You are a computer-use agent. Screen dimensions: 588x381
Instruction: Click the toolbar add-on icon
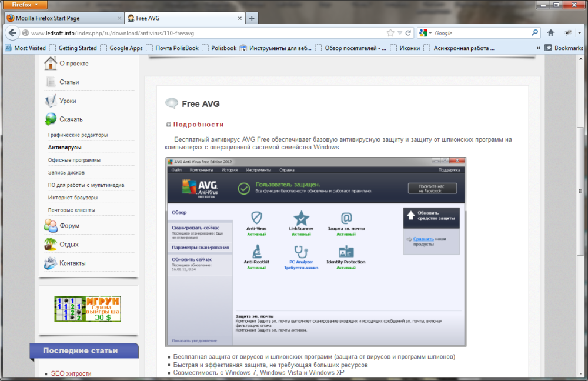[x=569, y=33]
